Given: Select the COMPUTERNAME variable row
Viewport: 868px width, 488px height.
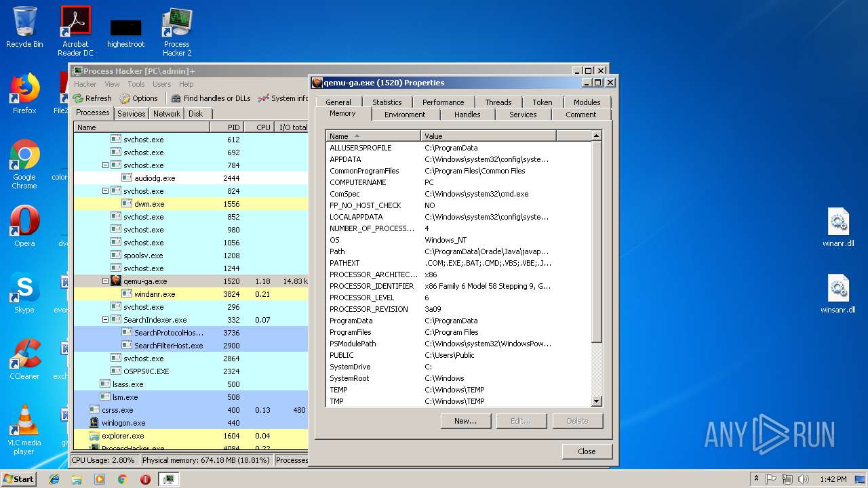Looking at the screenshot, I should pos(458,182).
